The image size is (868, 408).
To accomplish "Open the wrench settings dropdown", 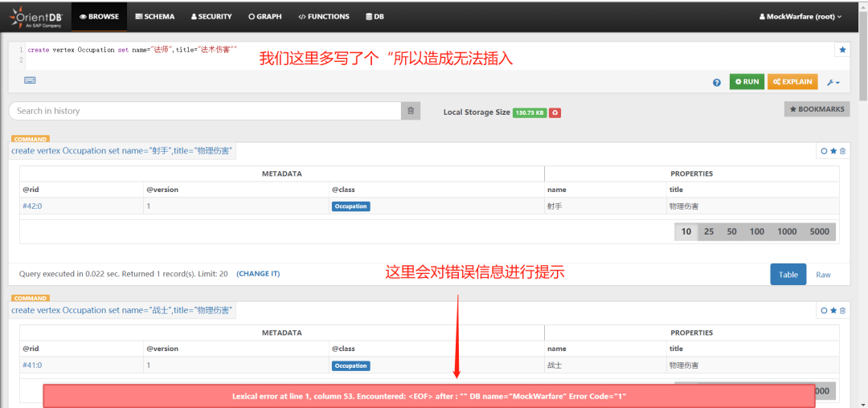I will click(x=833, y=83).
